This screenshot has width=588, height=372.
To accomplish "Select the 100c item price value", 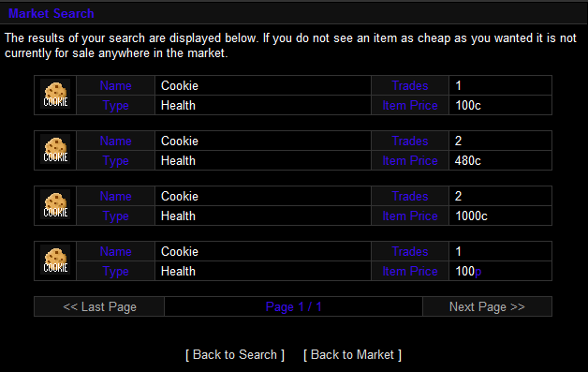I will tap(467, 106).
